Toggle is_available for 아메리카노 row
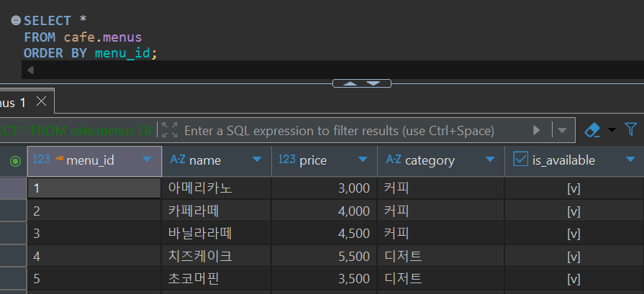The height and width of the screenshot is (294, 644). tap(573, 188)
